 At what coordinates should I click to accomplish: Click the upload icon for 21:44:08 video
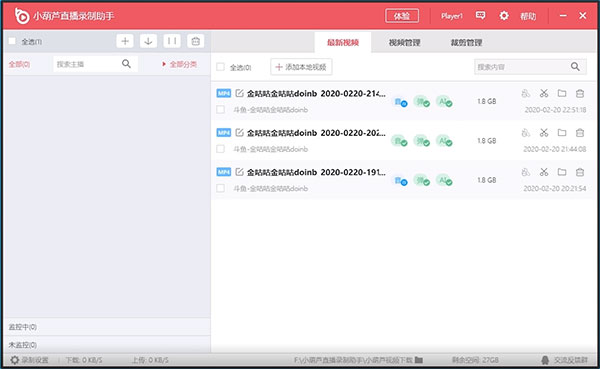tap(526, 132)
